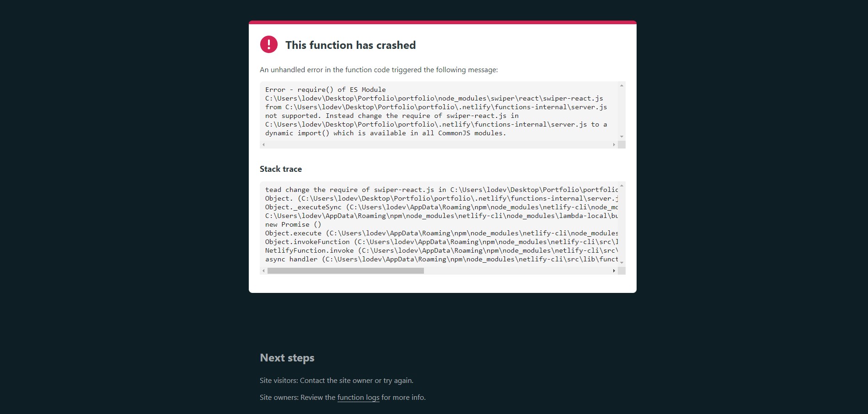Click right scroll arrow under error message

[x=614, y=144]
